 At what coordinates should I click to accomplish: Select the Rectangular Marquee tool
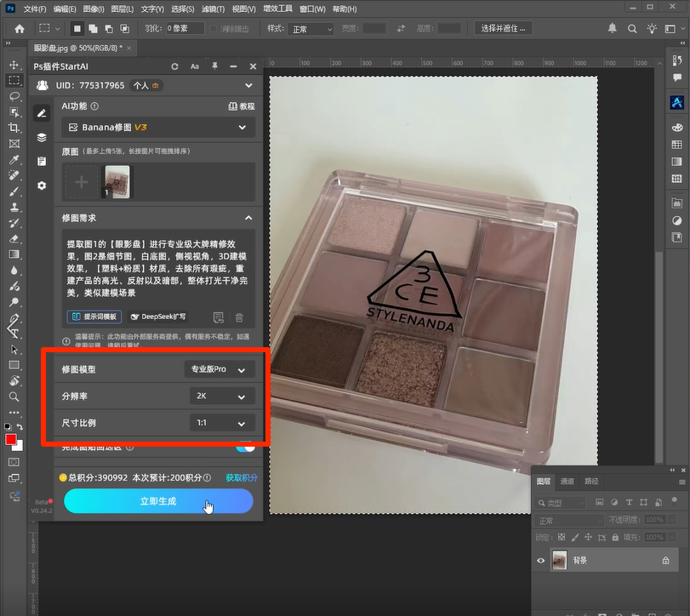pyautogui.click(x=14, y=80)
